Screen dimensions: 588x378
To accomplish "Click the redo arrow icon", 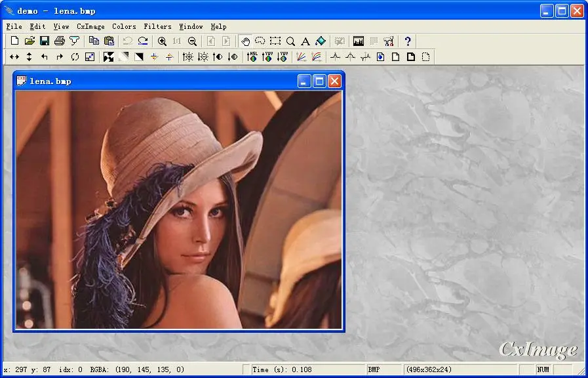I will 143,41.
